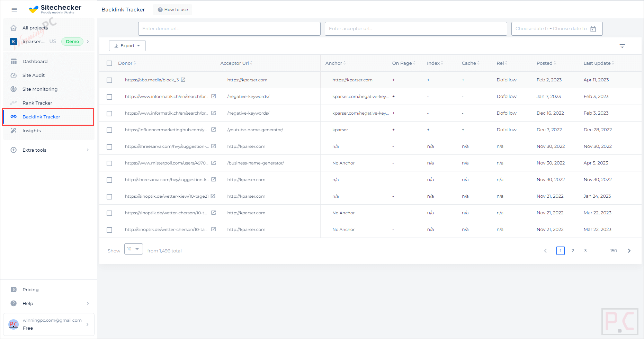The height and width of the screenshot is (339, 644).
Task: Open the rows-per-page 10 dropdown
Action: click(x=133, y=249)
